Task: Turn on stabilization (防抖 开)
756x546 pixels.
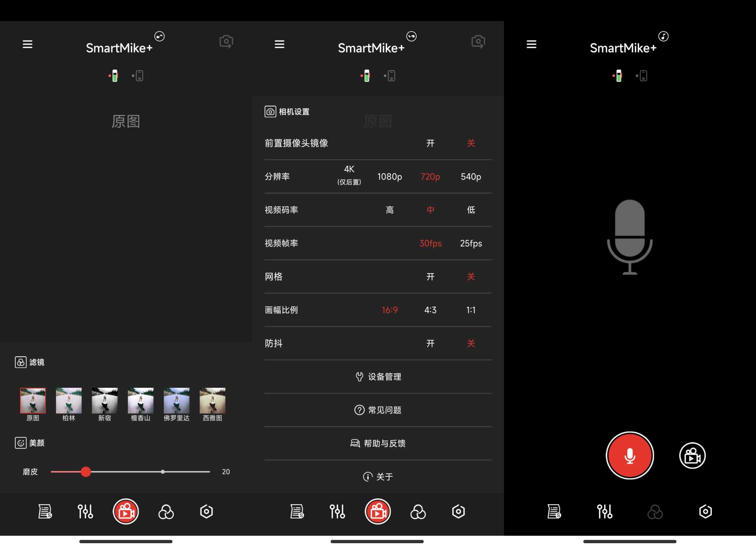Action: [430, 343]
